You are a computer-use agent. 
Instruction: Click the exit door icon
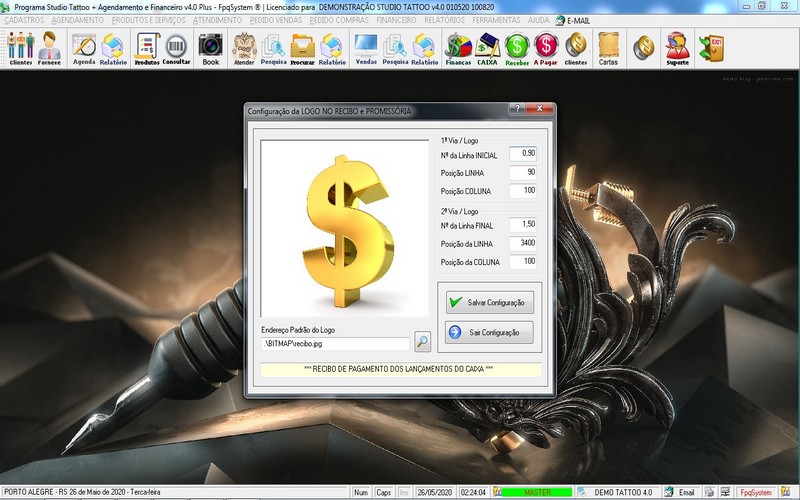click(711, 48)
